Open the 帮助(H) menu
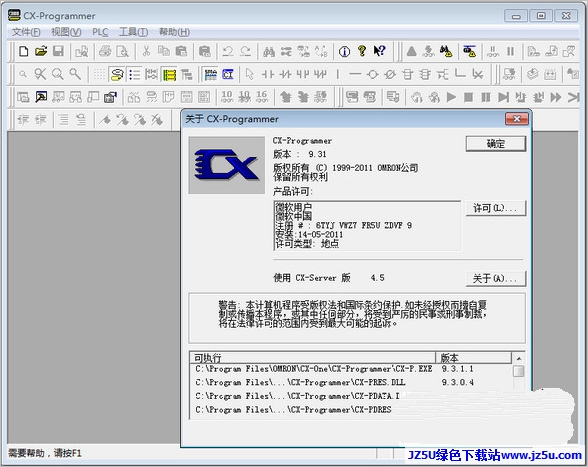The width and height of the screenshot is (588, 467). (174, 32)
